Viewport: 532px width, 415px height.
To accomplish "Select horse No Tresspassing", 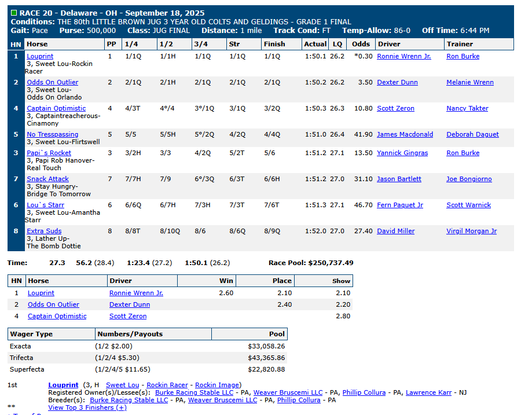I will pyautogui.click(x=52, y=134).
